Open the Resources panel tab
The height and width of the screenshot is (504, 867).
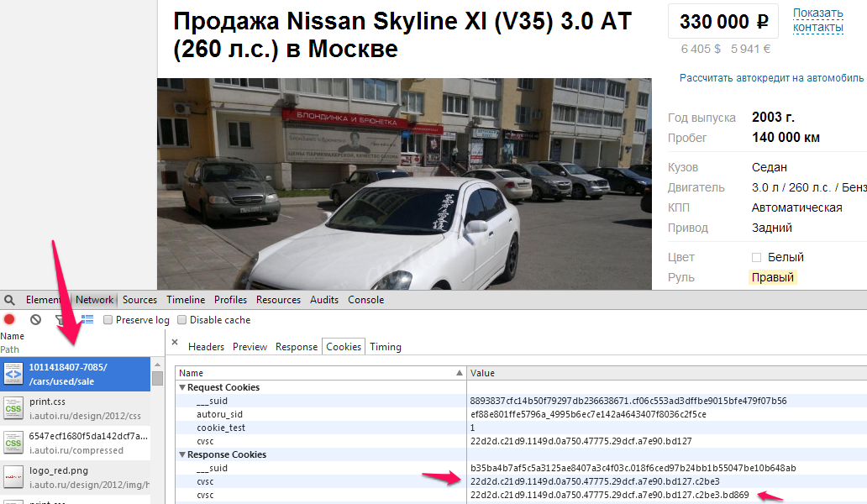[x=278, y=300]
